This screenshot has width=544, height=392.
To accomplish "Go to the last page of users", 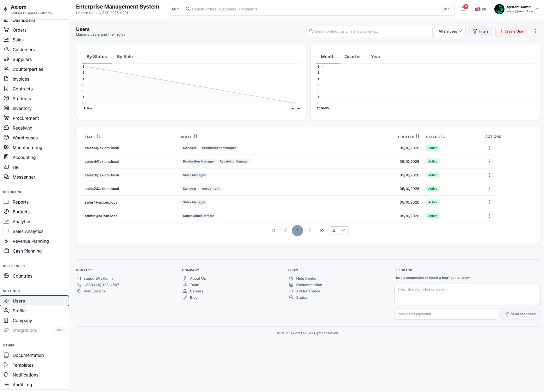I will (322, 230).
